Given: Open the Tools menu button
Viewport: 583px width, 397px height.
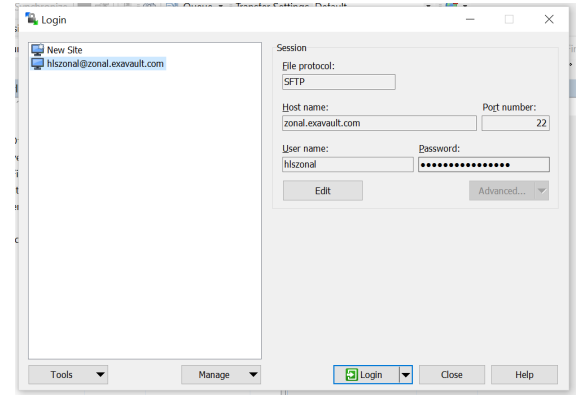Looking at the screenshot, I should click(68, 374).
